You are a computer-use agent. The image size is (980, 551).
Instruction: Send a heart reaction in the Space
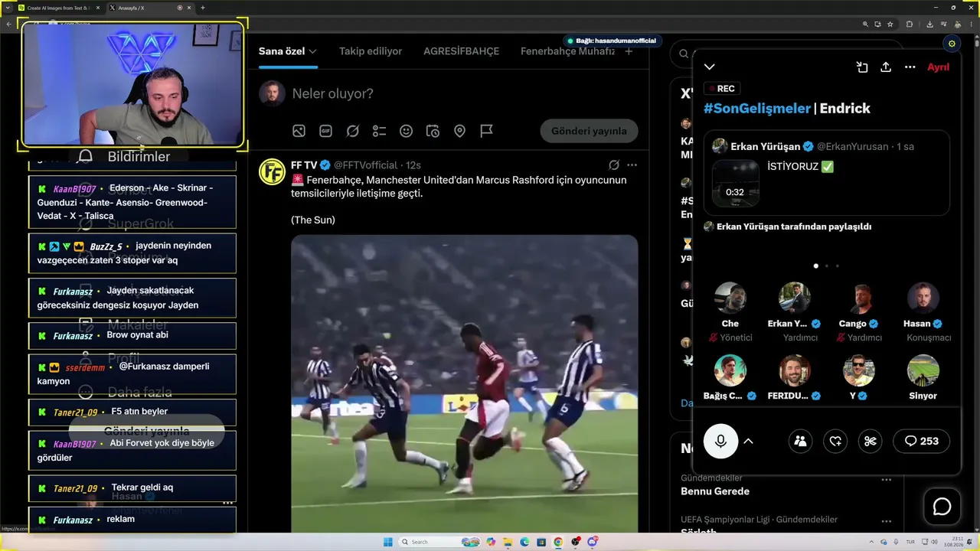(835, 441)
